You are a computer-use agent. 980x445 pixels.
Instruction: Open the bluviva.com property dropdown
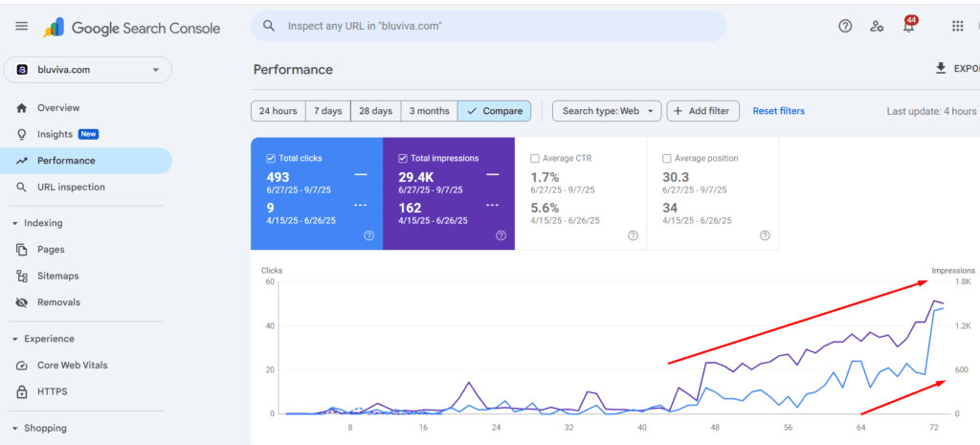(88, 70)
